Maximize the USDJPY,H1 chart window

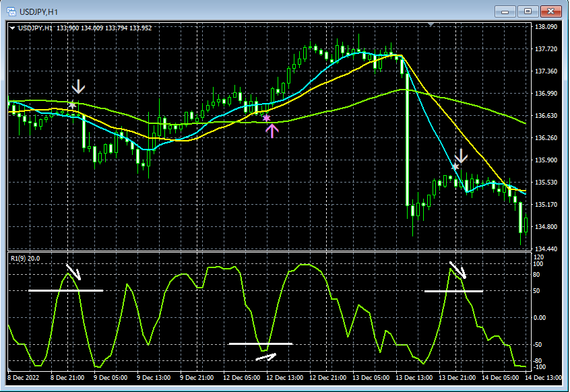pos(528,11)
